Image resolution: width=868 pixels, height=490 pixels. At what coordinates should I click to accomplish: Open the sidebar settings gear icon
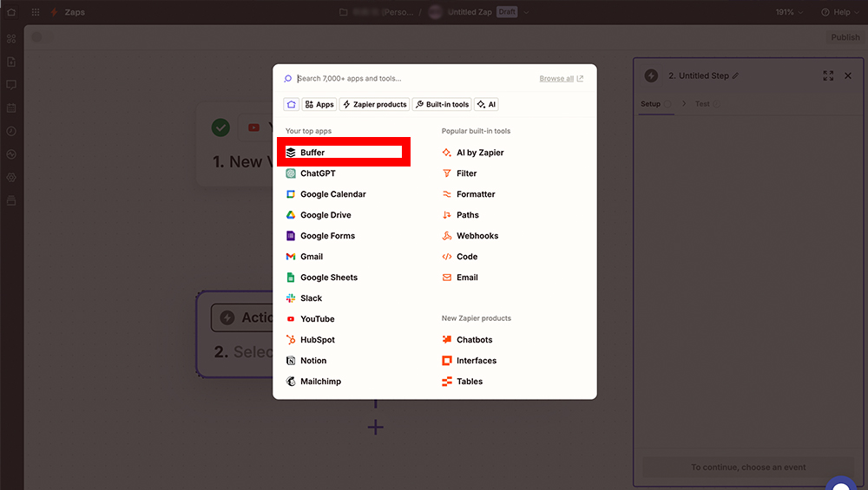click(x=11, y=178)
